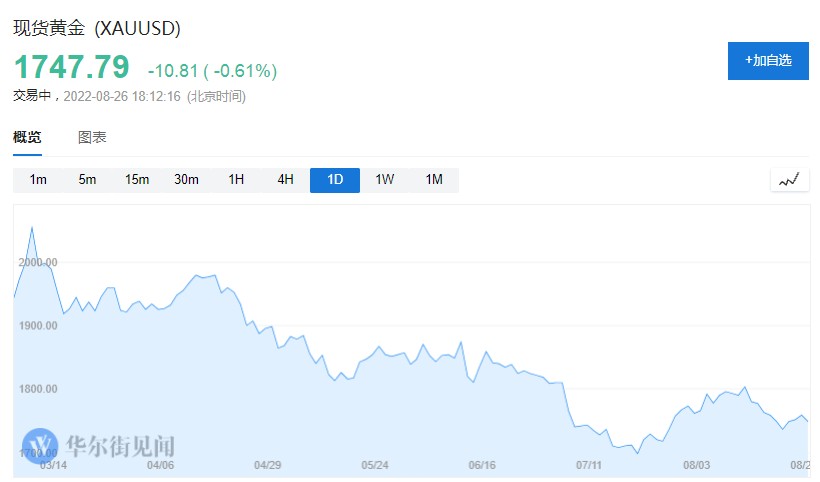Select the 1m timeframe

click(38, 180)
